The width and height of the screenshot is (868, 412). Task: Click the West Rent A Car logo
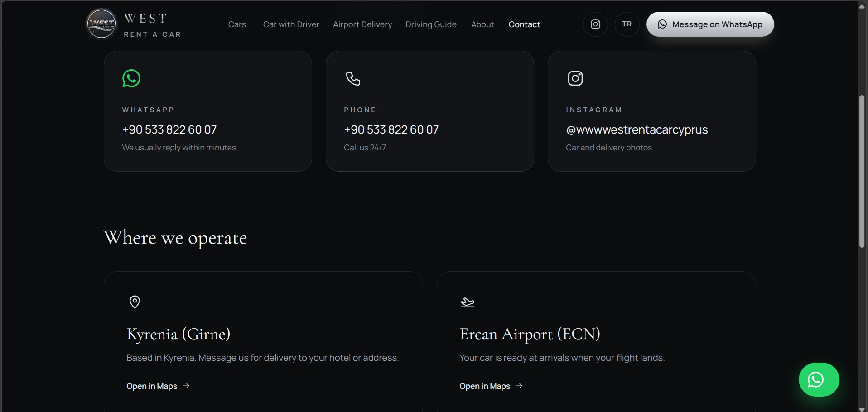coord(134,24)
